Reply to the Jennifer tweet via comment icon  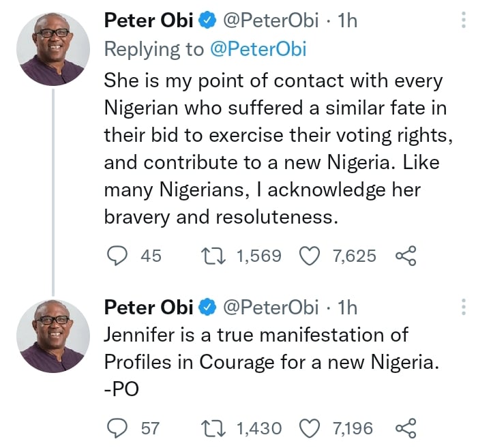119,428
